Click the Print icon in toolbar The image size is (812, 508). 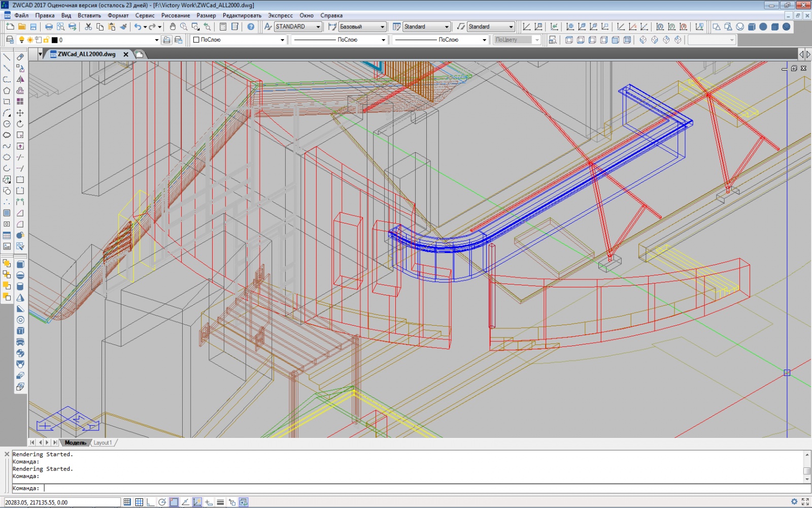coord(49,27)
